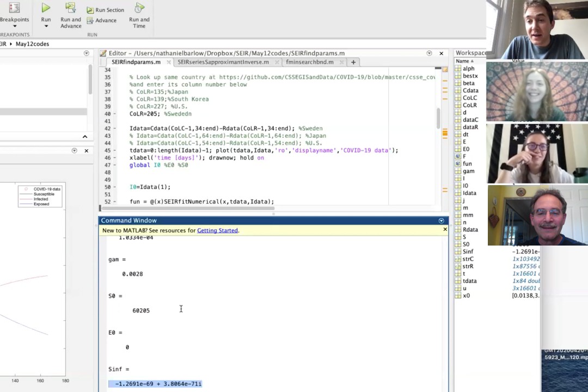588x392 pixels.
Task: Open the Command Window actions menu
Action: click(441, 220)
